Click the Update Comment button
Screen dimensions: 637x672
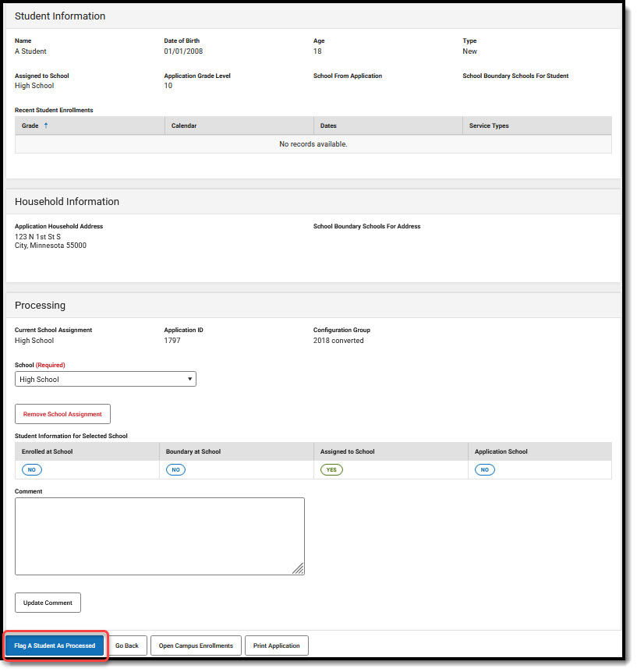pyautogui.click(x=48, y=602)
